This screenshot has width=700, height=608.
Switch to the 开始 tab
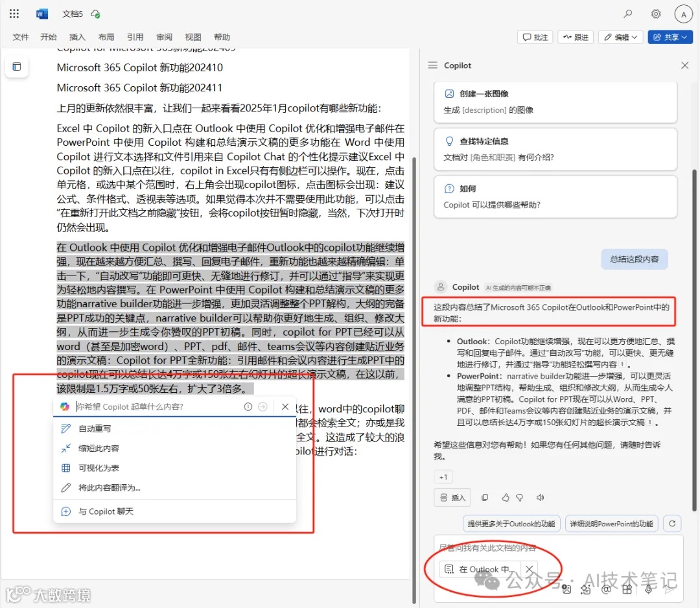49,37
